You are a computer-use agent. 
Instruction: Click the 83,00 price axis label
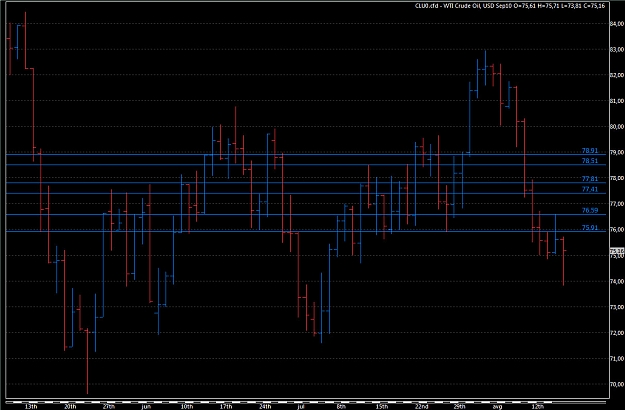[617, 49]
